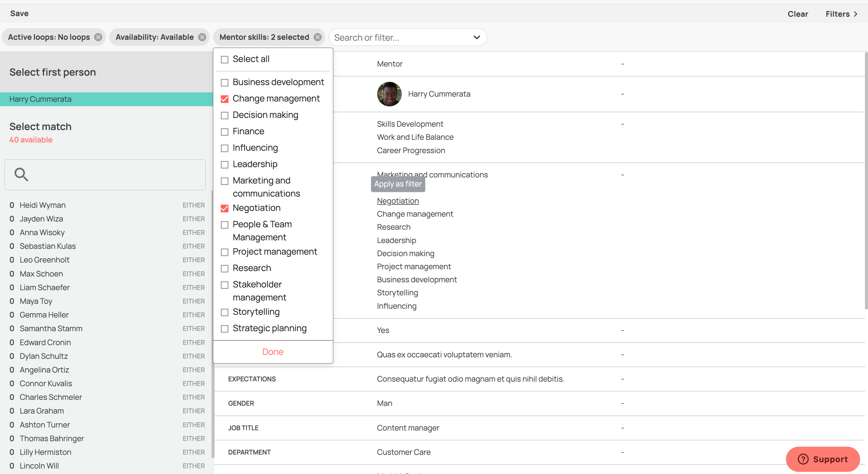Select Maya Toy as match

pyautogui.click(x=107, y=301)
